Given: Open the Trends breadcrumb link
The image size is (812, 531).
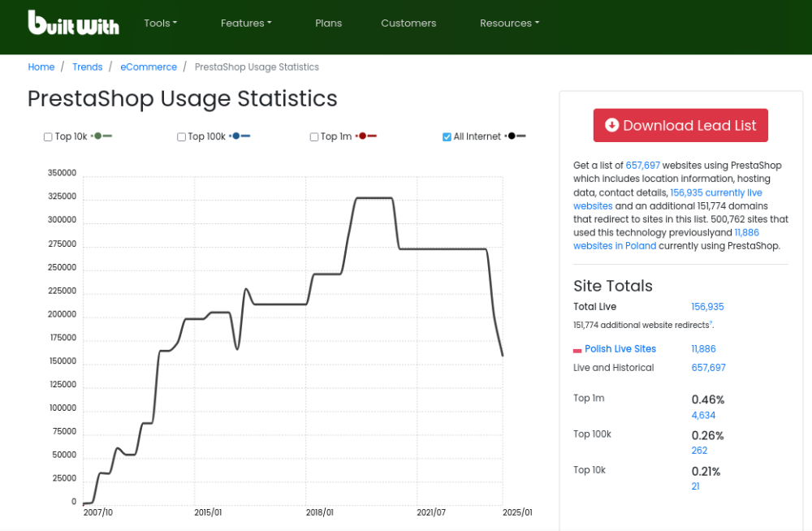Looking at the screenshot, I should tap(87, 67).
